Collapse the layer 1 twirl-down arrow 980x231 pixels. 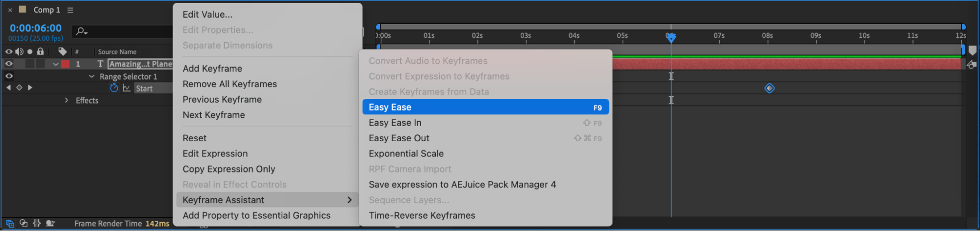56,64
